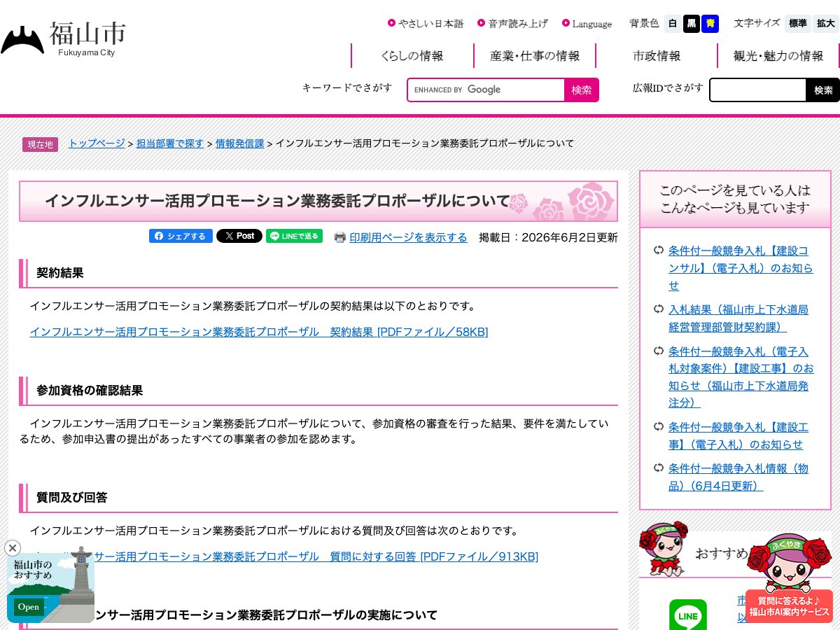This screenshot has width=840, height=630.
Task: Click Open on the 福山市のおすすめ banner
Action: tap(29, 607)
